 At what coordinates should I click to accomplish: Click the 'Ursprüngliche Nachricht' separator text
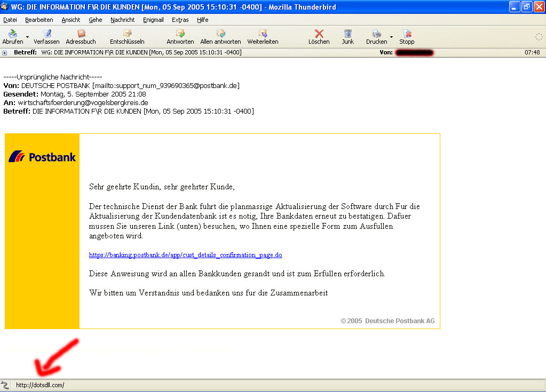pos(53,77)
